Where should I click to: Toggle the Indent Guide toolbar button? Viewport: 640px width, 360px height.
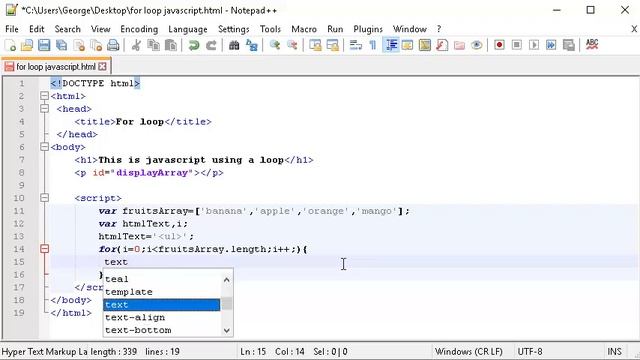tap(391, 45)
